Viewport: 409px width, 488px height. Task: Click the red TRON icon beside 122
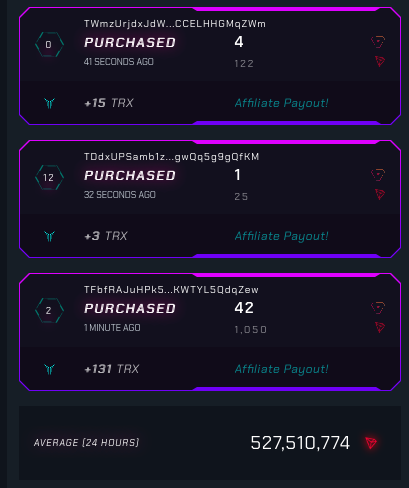(380, 61)
